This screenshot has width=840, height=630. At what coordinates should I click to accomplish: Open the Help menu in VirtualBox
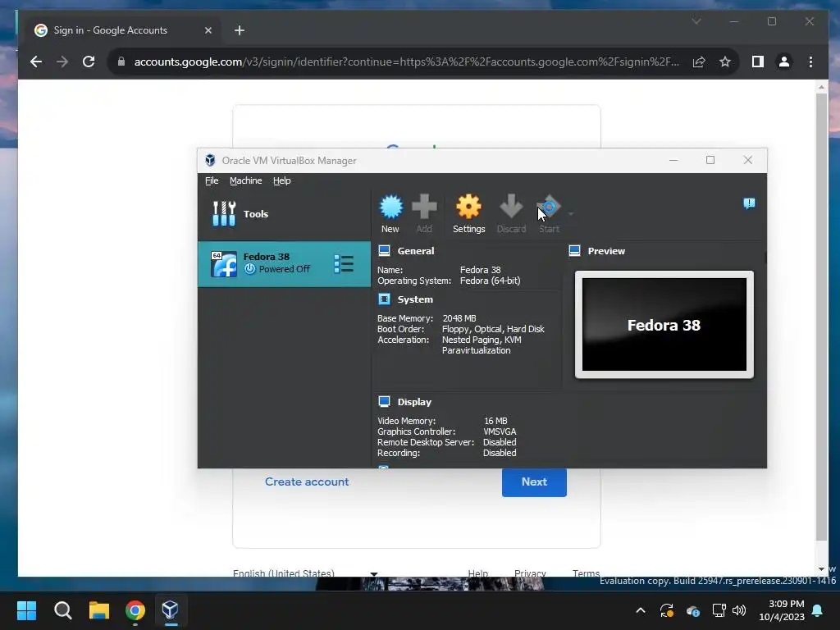pos(282,180)
